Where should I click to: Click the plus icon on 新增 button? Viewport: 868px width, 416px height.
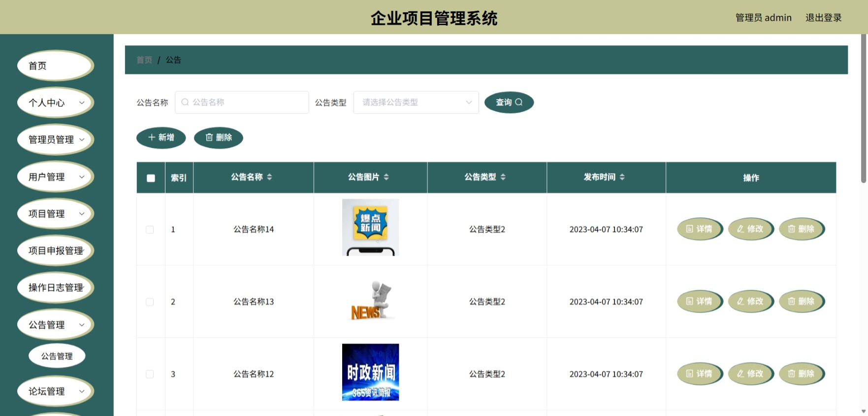[x=152, y=137]
